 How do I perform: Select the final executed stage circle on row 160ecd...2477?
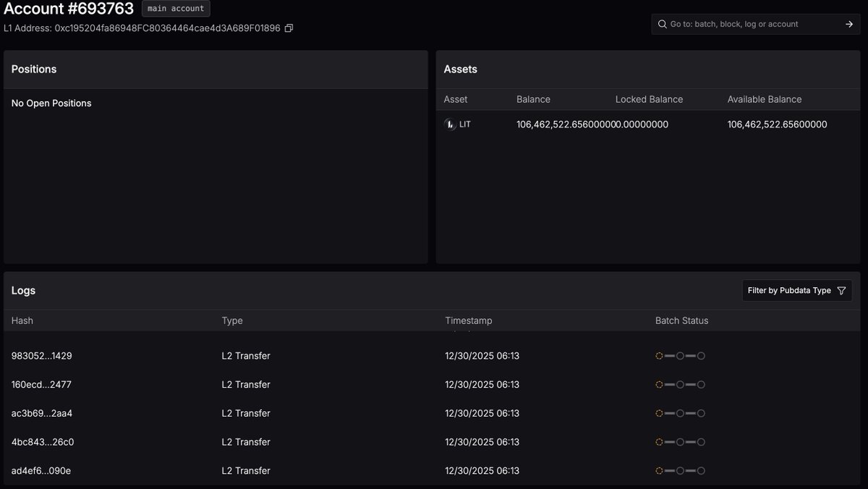click(x=702, y=384)
